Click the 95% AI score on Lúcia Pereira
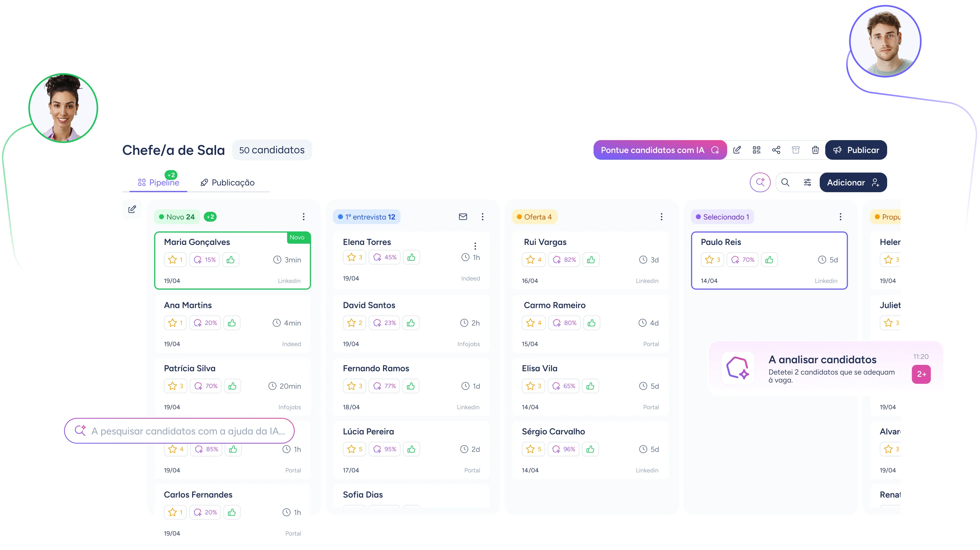This screenshot has height=550, width=980. [385, 449]
